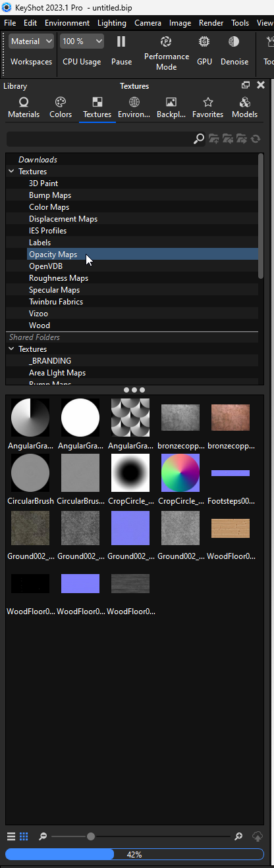Adjust the thumbnail size slider handle
Screen dimensions: 274x868
pyautogui.click(x=91, y=836)
